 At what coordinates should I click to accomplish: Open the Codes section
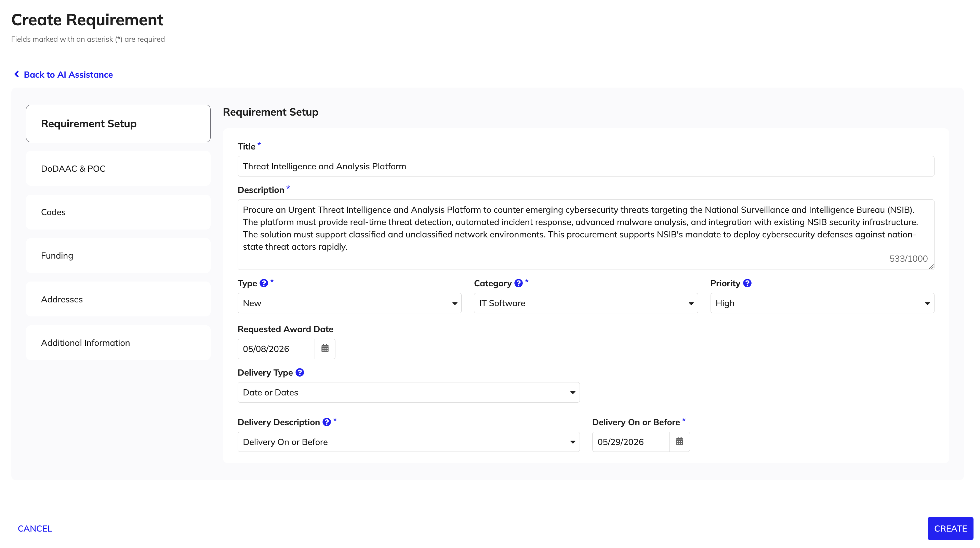[x=118, y=212]
